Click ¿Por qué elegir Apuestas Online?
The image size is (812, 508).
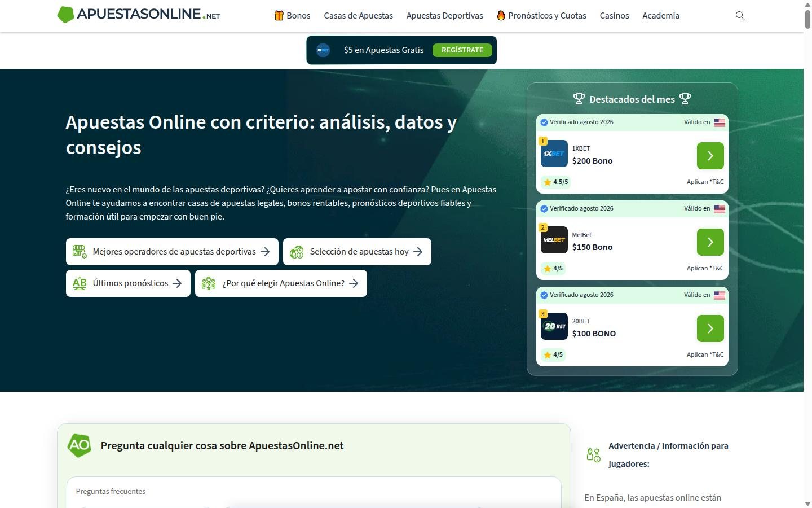point(281,283)
